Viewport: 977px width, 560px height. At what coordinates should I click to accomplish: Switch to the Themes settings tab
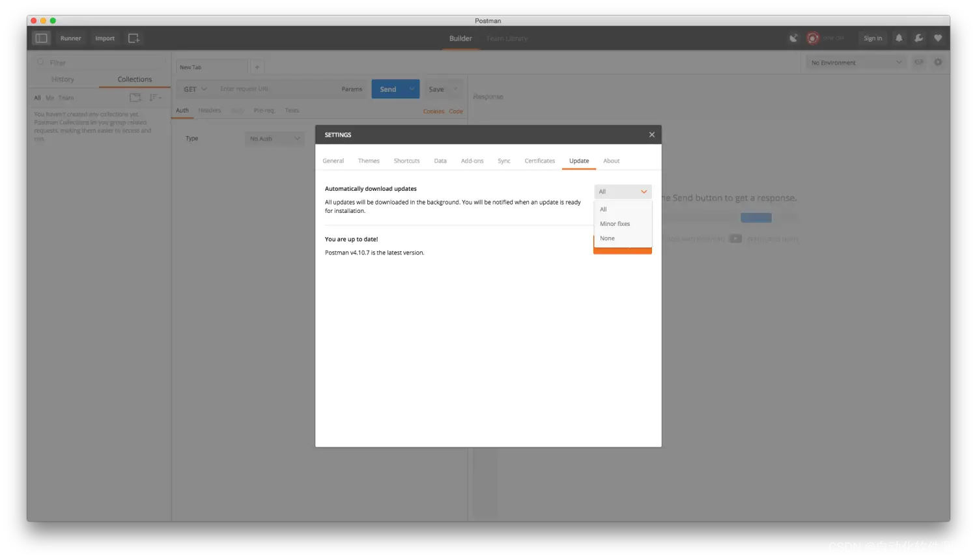[x=369, y=161]
